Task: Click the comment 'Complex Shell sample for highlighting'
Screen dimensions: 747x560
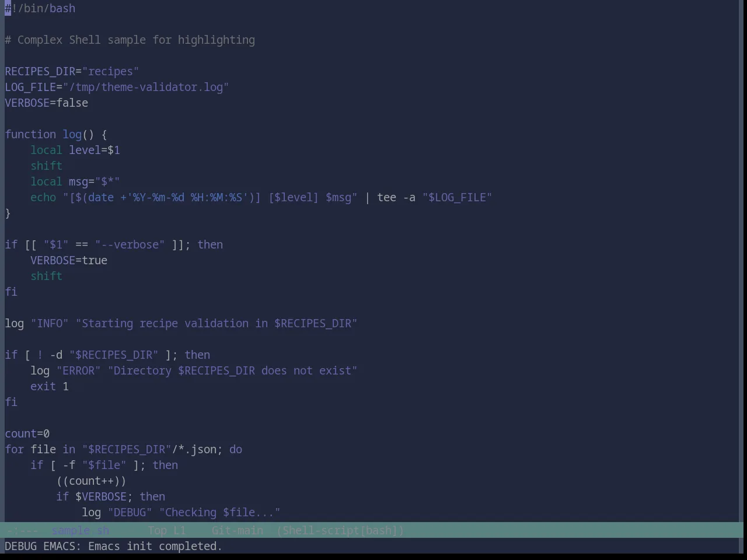Action: point(136,40)
